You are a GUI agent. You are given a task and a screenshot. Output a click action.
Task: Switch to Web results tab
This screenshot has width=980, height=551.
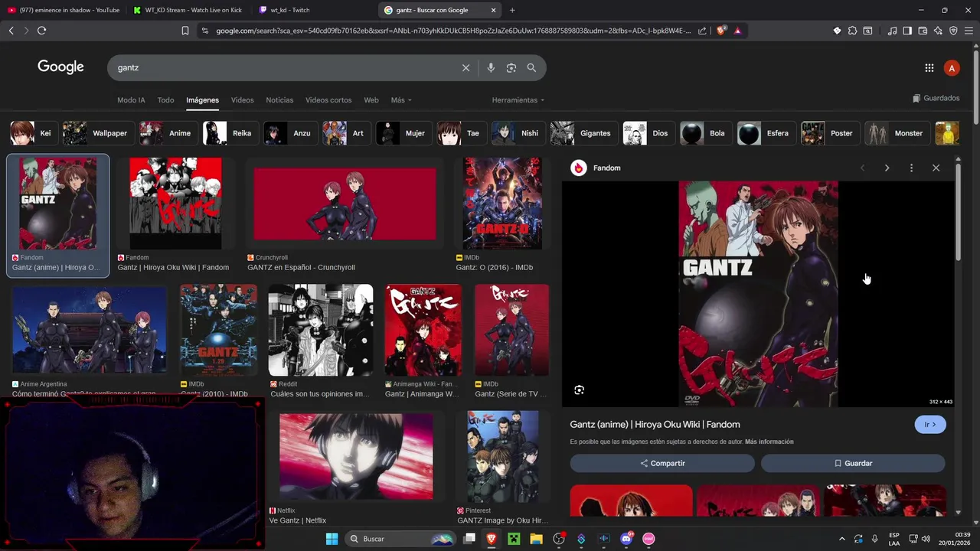coord(371,100)
